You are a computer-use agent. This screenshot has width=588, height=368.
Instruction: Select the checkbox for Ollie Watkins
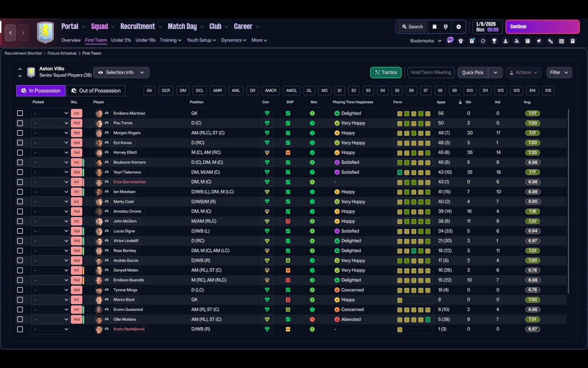(x=20, y=319)
